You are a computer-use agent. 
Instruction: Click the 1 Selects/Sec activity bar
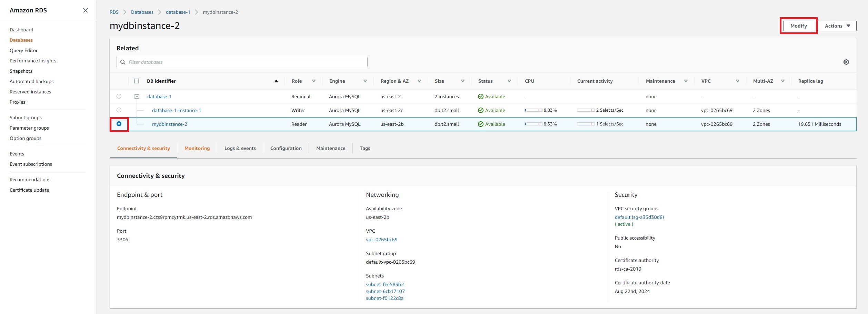coord(586,124)
